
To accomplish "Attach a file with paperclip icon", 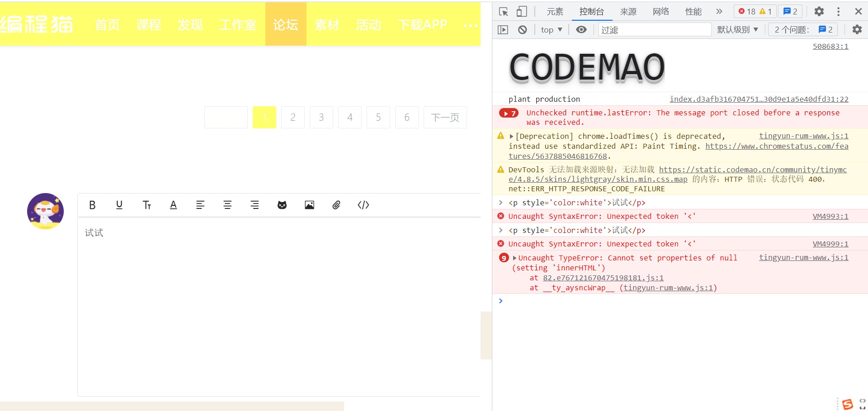I will [x=336, y=205].
